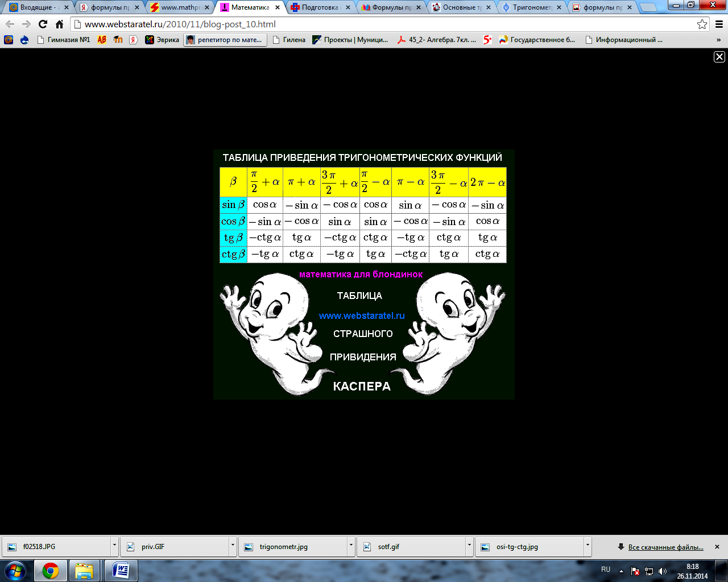Open the 'Государственное б...' bookmark
Viewport: 728px width, 582px height.
(537, 40)
